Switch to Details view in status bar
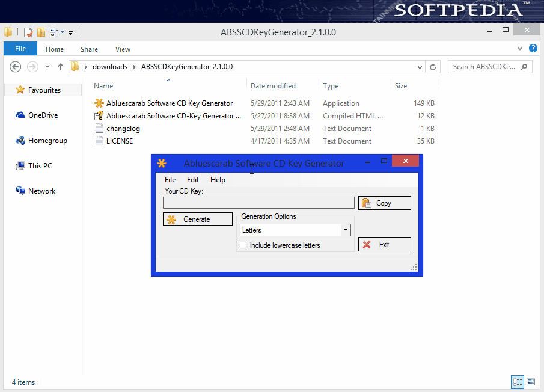This screenshot has width=544, height=392. 518,382
